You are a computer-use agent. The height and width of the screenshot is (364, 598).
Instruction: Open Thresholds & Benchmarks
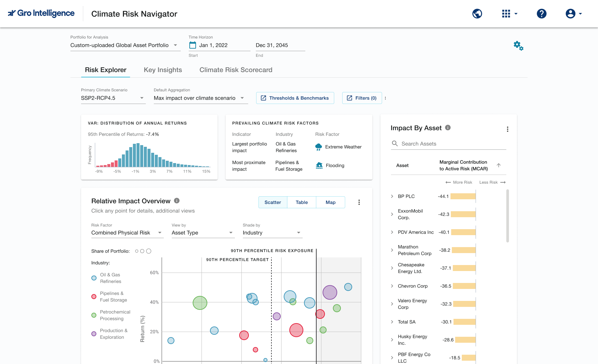295,98
